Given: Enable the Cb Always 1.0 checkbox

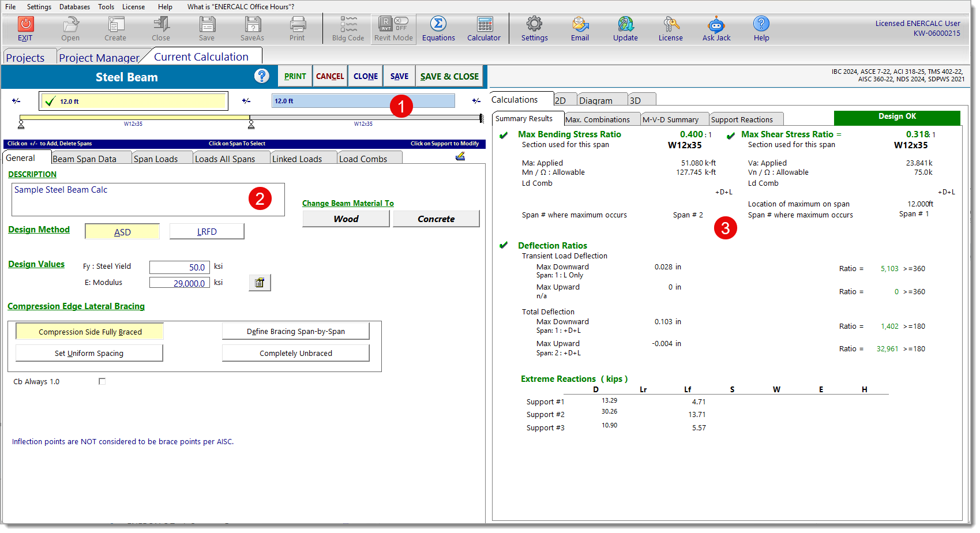Looking at the screenshot, I should [102, 381].
